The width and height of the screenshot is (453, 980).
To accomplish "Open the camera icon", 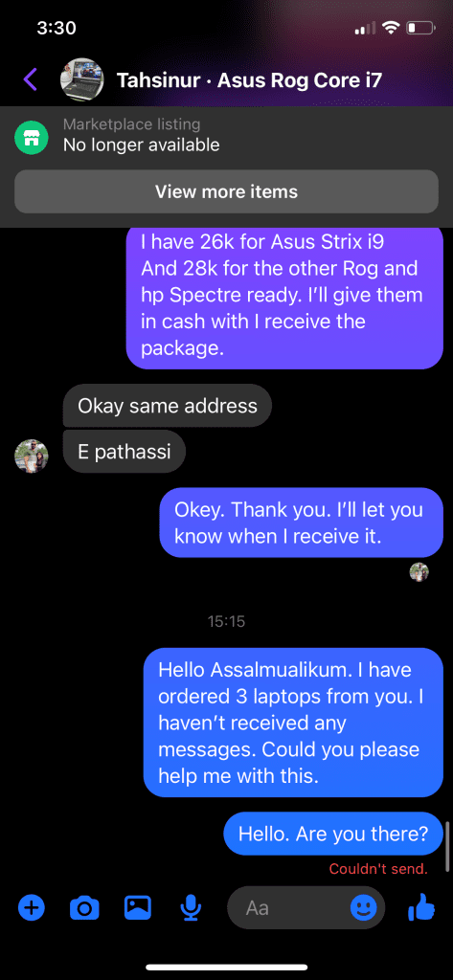I will tap(84, 907).
